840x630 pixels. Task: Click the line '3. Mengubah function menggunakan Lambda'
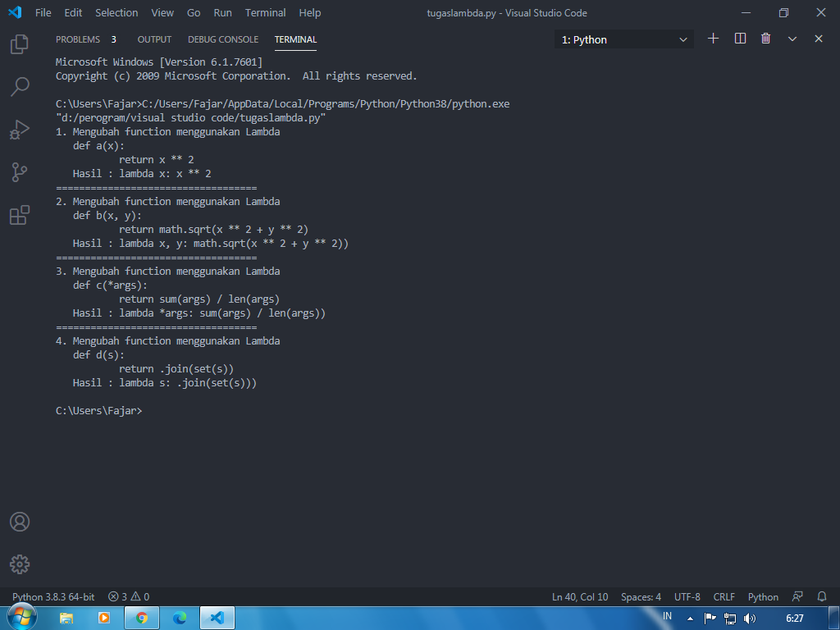pos(167,271)
